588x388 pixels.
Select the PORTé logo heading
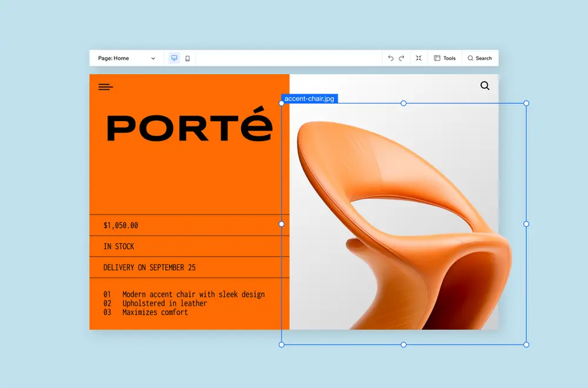[189, 128]
